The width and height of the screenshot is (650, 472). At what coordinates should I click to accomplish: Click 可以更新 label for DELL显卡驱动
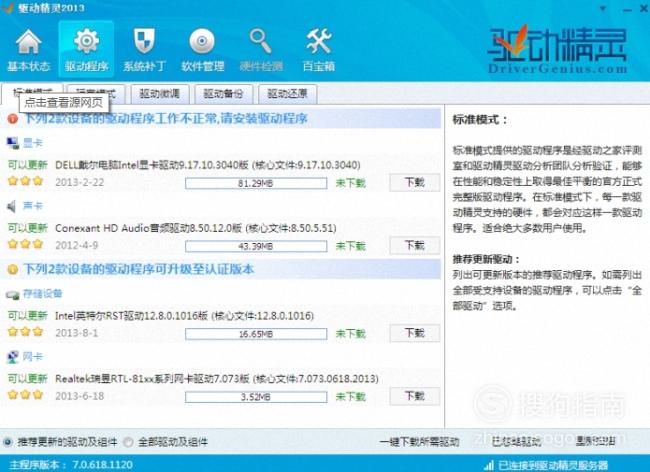[x=28, y=165]
